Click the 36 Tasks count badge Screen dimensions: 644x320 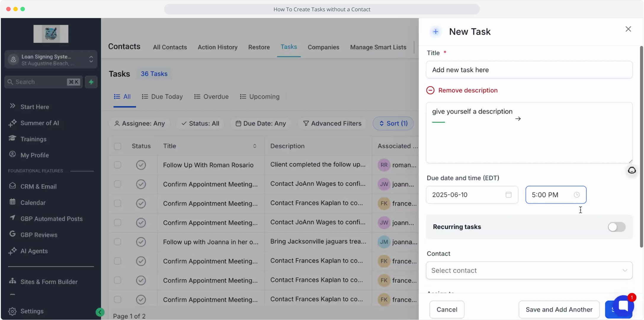[154, 74]
